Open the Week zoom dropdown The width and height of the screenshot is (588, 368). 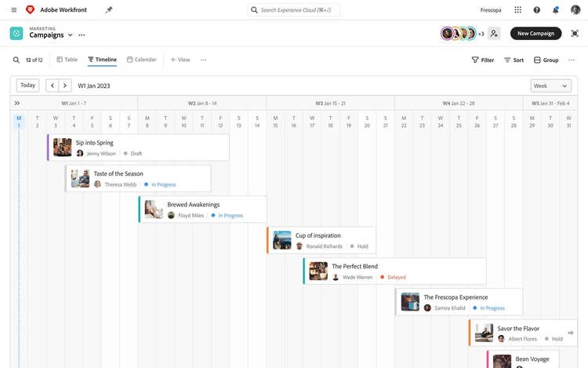(550, 86)
